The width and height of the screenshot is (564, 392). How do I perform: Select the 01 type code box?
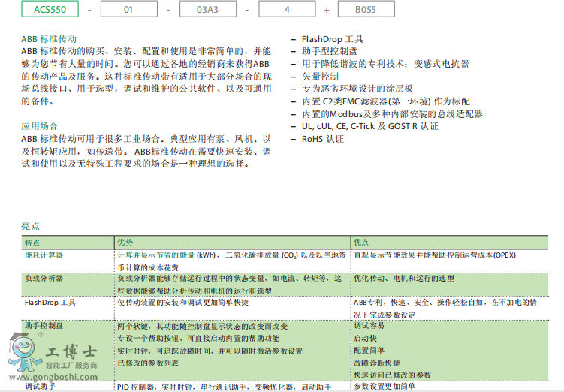[128, 10]
